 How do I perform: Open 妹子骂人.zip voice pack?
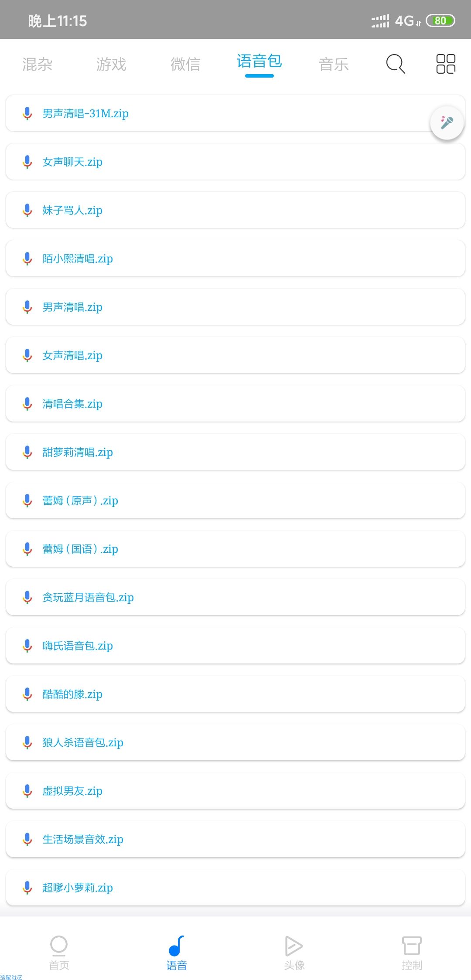pos(235,210)
